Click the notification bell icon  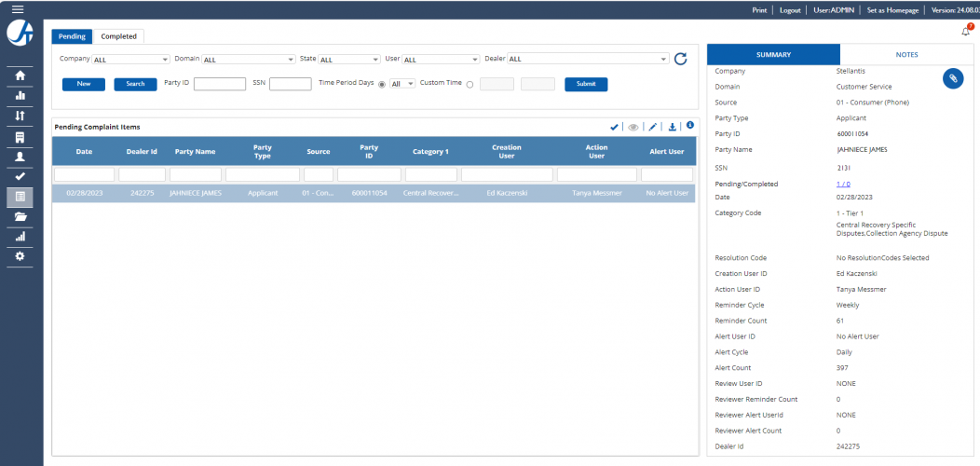[966, 32]
